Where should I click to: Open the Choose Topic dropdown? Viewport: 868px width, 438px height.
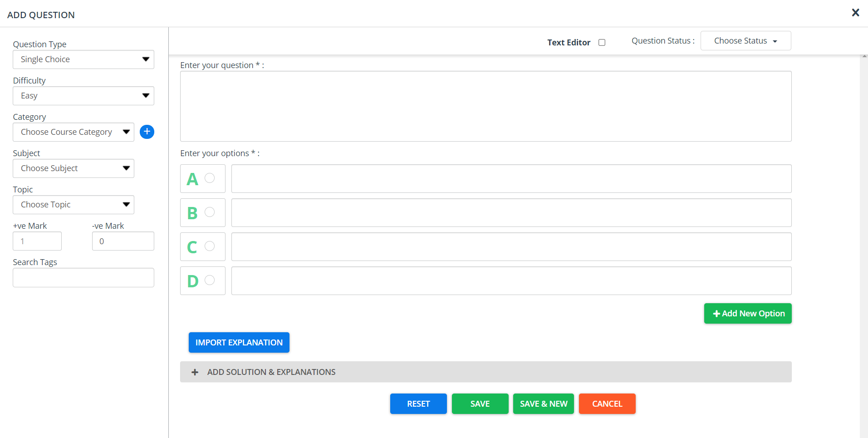(x=74, y=205)
